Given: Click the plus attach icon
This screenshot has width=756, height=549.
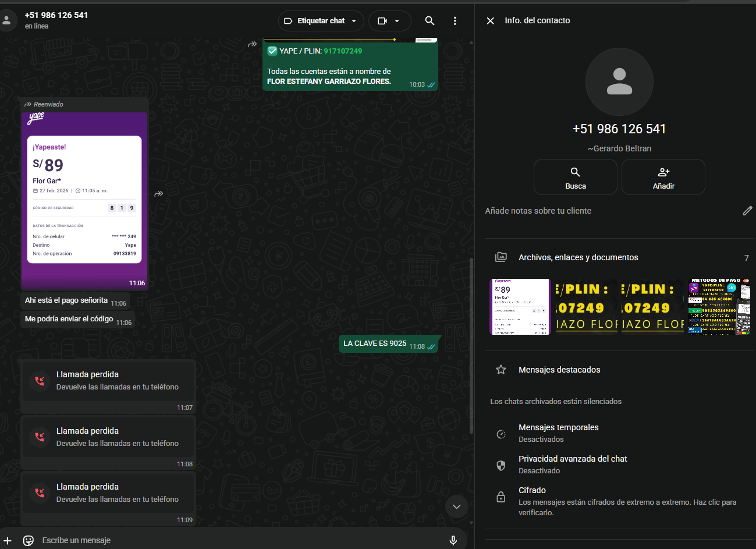Looking at the screenshot, I should 8,540.
